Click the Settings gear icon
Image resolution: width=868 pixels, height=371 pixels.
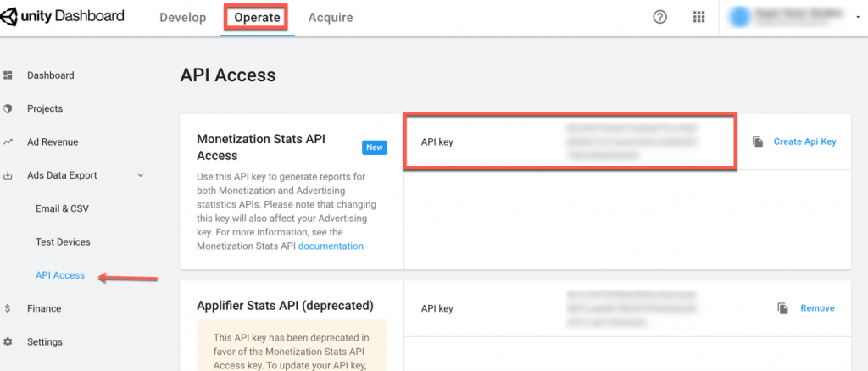8,341
